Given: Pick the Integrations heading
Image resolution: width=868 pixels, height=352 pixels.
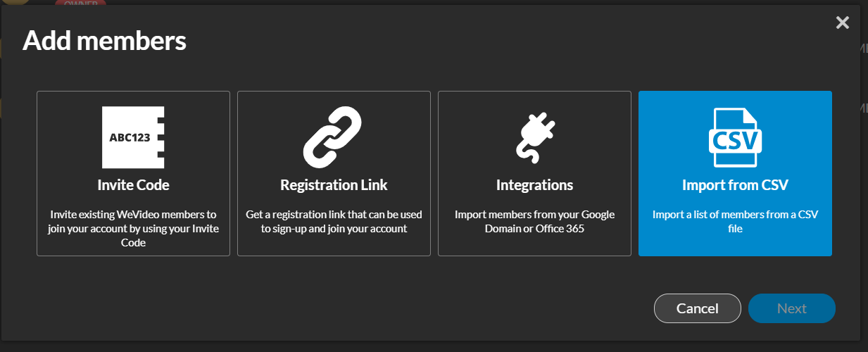Looking at the screenshot, I should [x=534, y=185].
